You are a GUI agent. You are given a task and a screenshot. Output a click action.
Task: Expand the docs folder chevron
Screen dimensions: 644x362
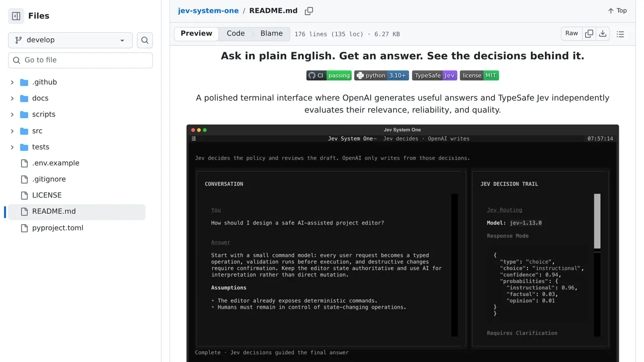[x=12, y=98]
